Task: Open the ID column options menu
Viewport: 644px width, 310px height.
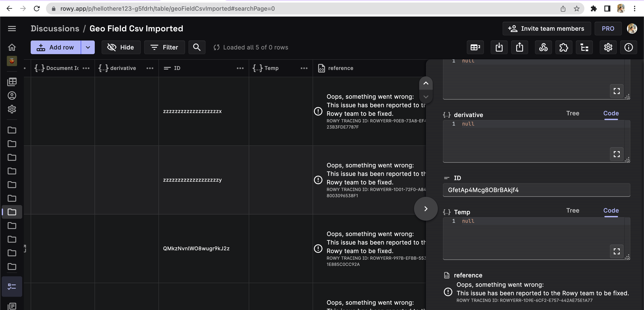Action: (x=240, y=68)
